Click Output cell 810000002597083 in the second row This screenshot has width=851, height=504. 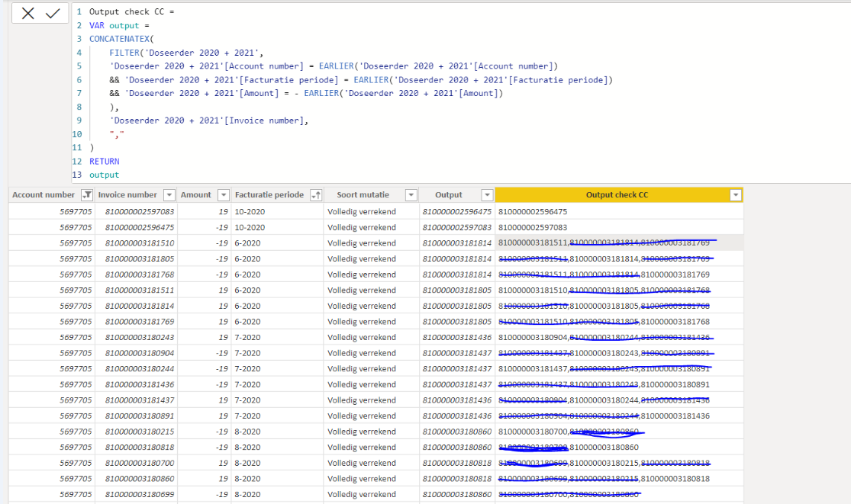(457, 227)
